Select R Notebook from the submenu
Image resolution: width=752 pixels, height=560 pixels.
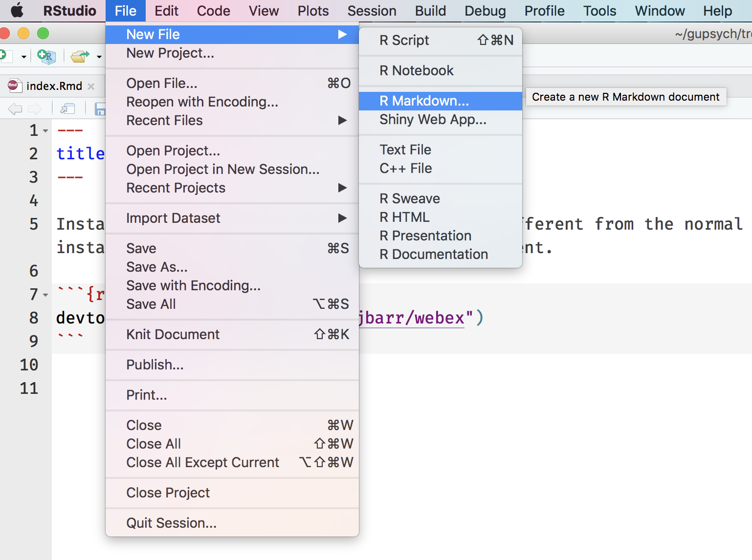(x=416, y=70)
